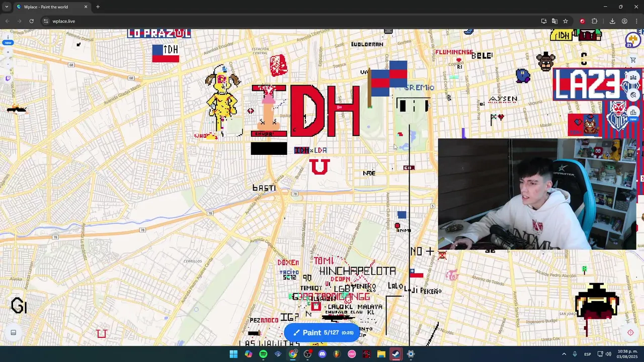Click the FLUMINENSE pixel text

pos(454,52)
